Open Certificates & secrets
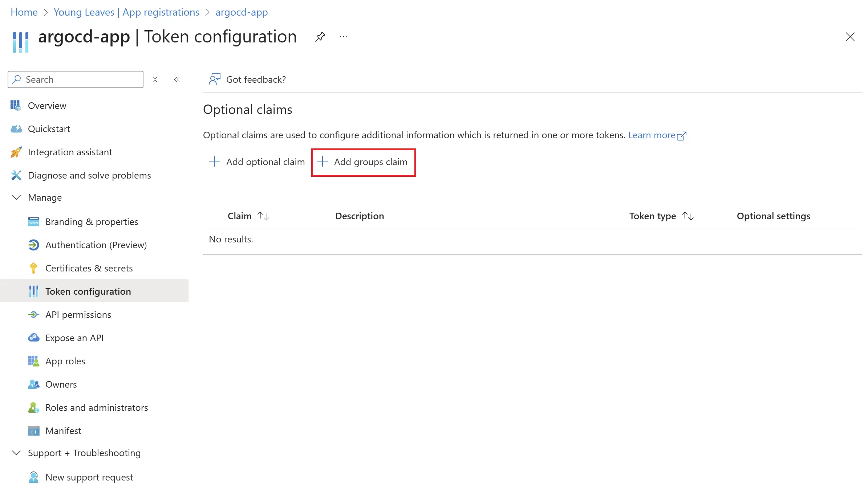868x499 pixels. tap(89, 268)
